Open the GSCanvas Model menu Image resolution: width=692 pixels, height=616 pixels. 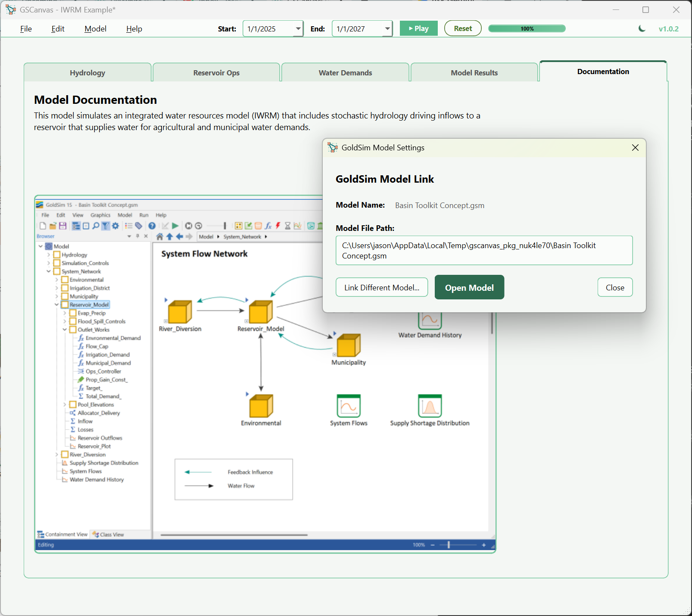95,29
